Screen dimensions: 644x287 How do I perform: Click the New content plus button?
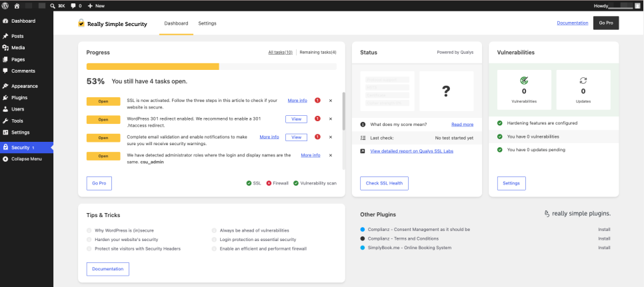(x=96, y=6)
